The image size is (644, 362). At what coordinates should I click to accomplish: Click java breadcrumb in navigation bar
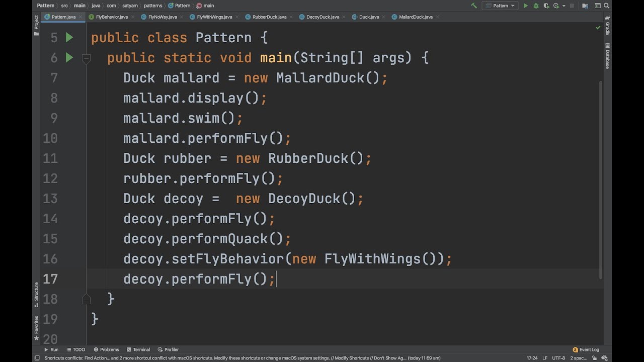coord(96,6)
